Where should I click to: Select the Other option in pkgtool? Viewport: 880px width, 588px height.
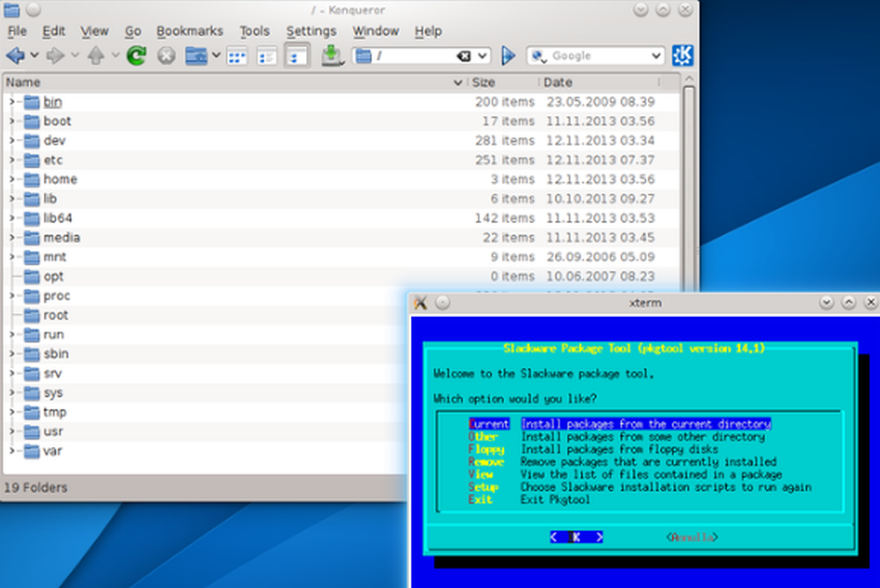pyautogui.click(x=617, y=437)
